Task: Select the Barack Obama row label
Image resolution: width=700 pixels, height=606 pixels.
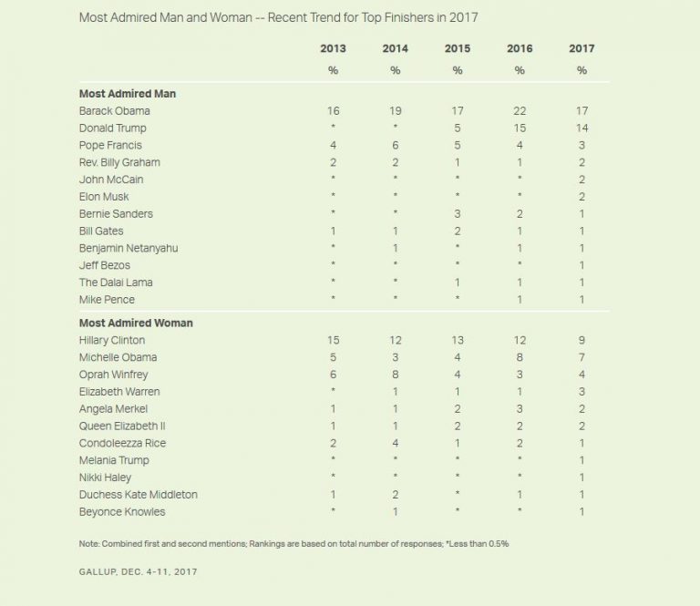Action: [115, 110]
